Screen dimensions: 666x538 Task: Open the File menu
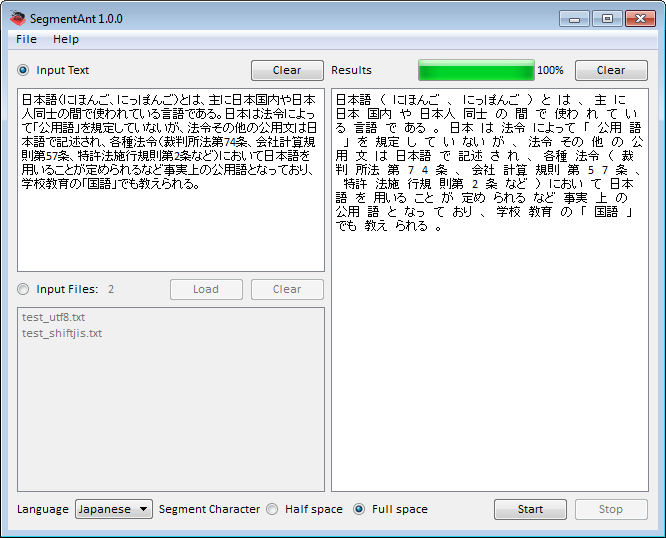26,39
